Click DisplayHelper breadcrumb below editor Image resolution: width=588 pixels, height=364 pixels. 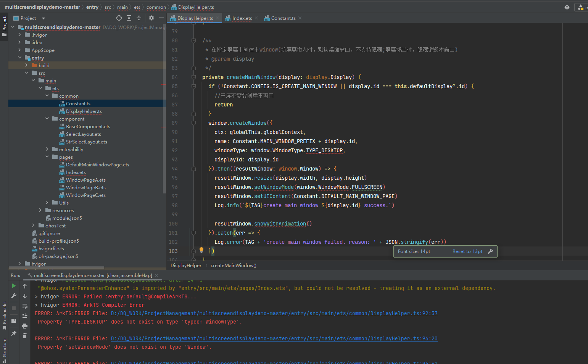tap(186, 266)
